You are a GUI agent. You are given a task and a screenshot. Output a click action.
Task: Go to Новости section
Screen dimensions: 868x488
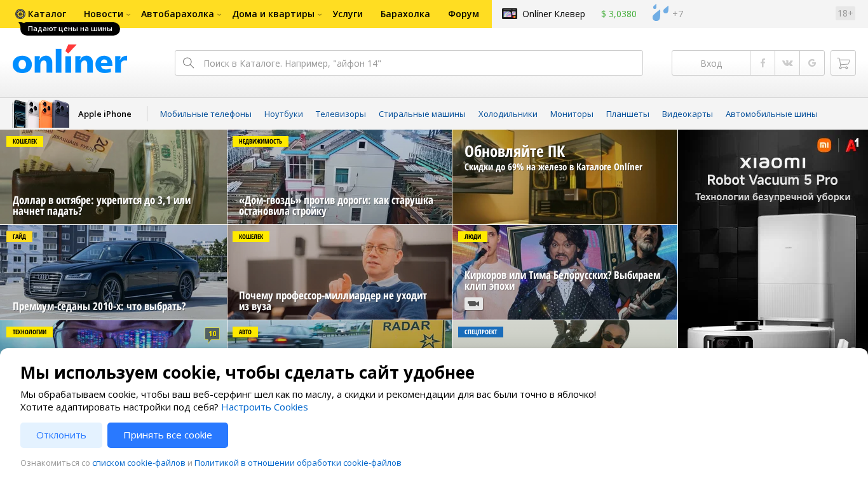(x=104, y=14)
